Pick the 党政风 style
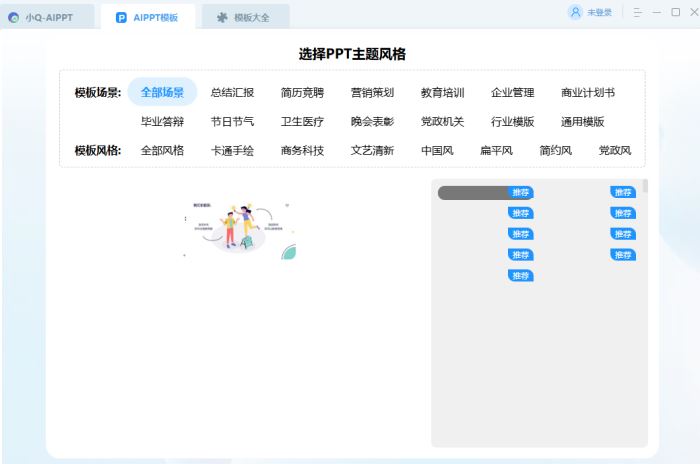The height and width of the screenshot is (464, 700). 615,150
